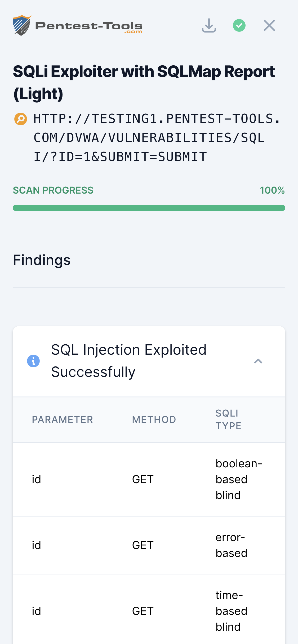Image resolution: width=298 pixels, height=644 pixels.
Task: Click the blue info icon on the finding
Action: [33, 360]
